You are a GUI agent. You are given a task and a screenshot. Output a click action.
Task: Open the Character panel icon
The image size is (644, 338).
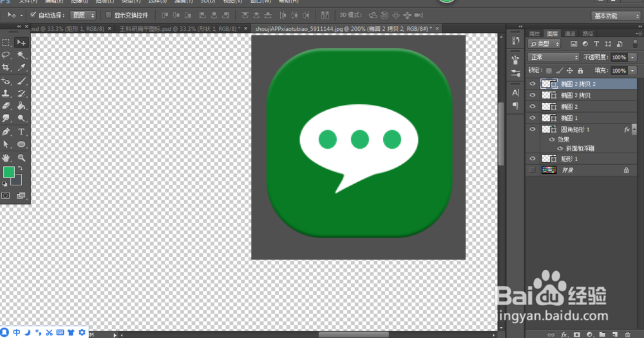515,93
